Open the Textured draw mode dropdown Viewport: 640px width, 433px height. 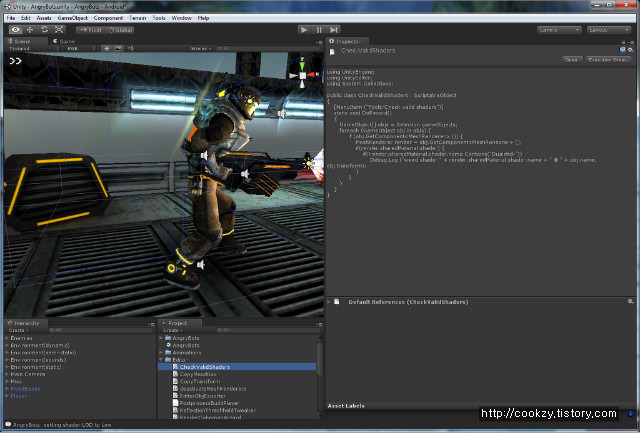(34, 48)
